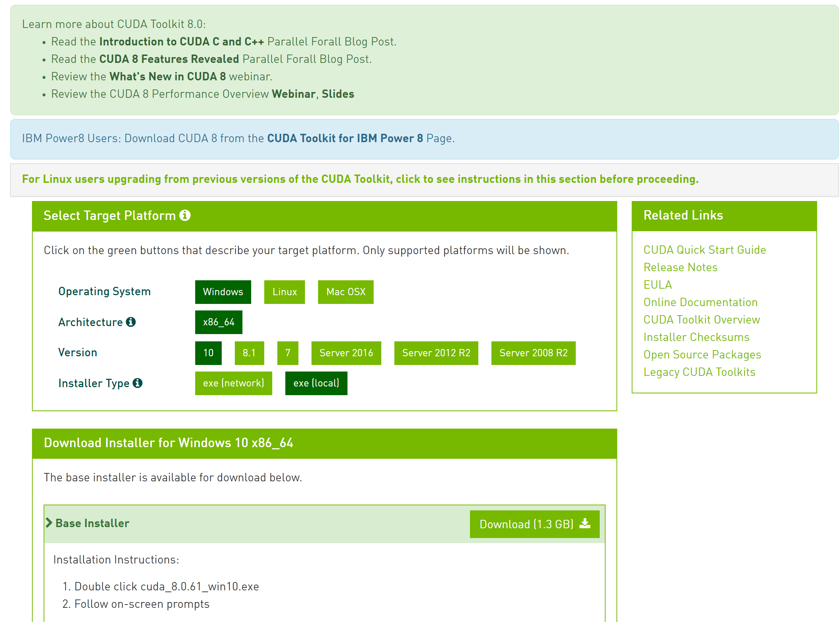Open the EULA link
840x622 pixels.
pos(658,285)
